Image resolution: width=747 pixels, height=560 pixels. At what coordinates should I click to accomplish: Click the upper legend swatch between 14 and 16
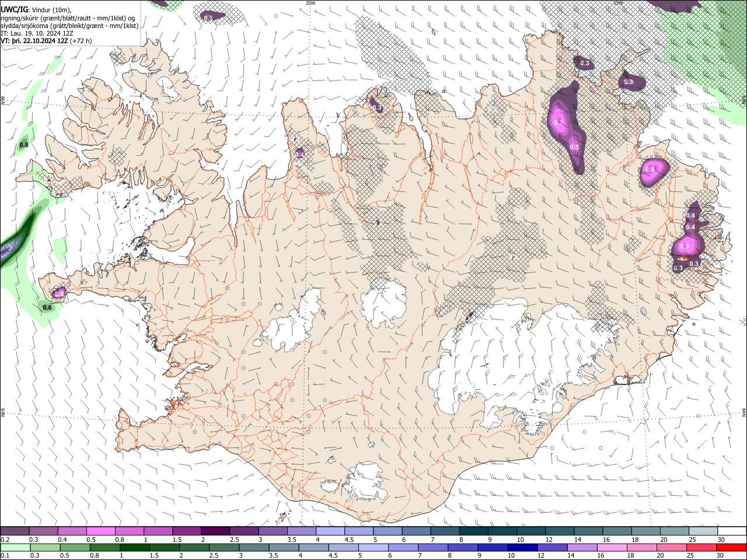(589, 531)
